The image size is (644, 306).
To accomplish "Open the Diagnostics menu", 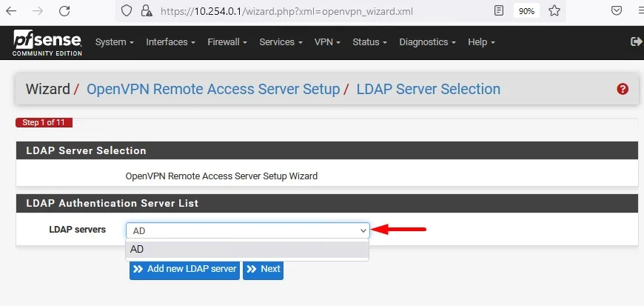I will click(428, 42).
